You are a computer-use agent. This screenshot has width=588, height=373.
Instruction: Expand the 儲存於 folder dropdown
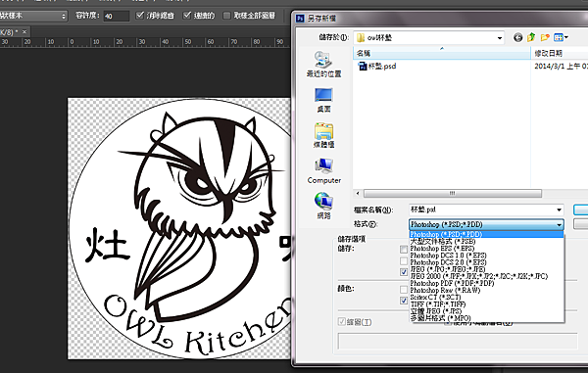[x=500, y=38]
